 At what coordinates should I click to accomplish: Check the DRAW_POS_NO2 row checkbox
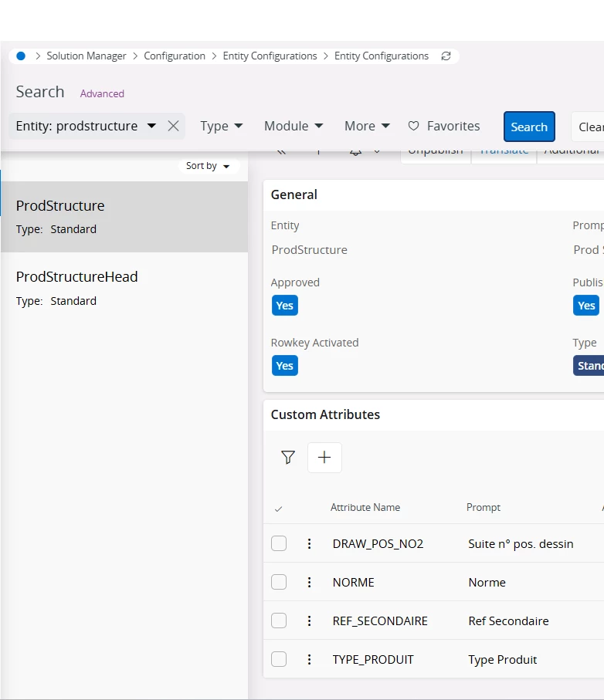[279, 544]
